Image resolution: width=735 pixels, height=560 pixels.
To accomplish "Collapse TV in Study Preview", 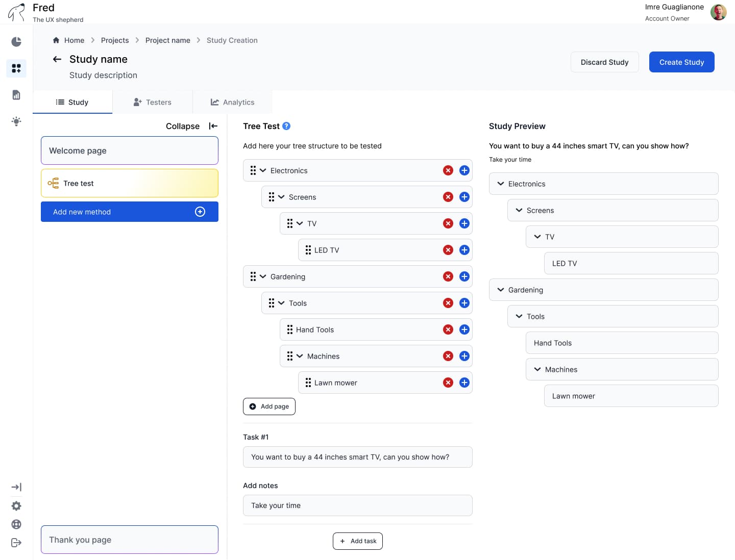I will [537, 237].
